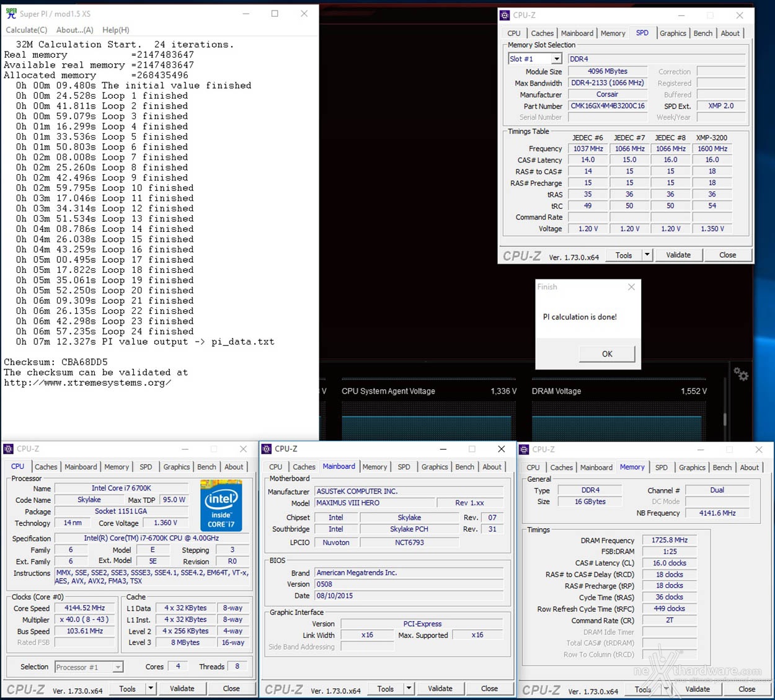
Task: Expand the Tools dropdown arrow in CPU window
Action: (151, 689)
